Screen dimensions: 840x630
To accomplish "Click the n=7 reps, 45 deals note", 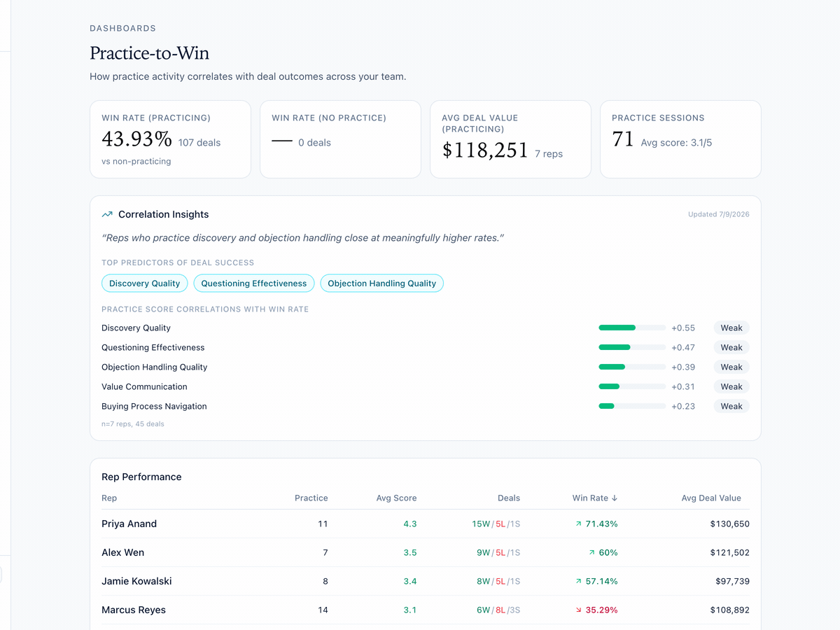I will coord(133,424).
